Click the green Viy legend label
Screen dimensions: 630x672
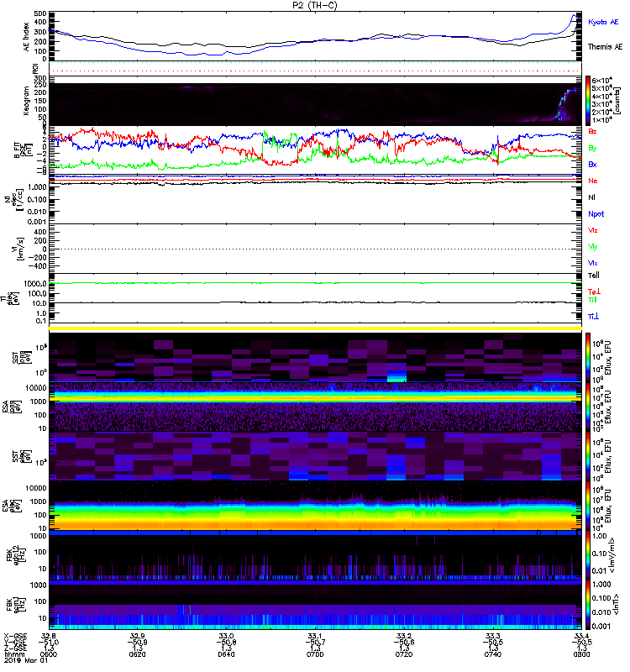592,247
